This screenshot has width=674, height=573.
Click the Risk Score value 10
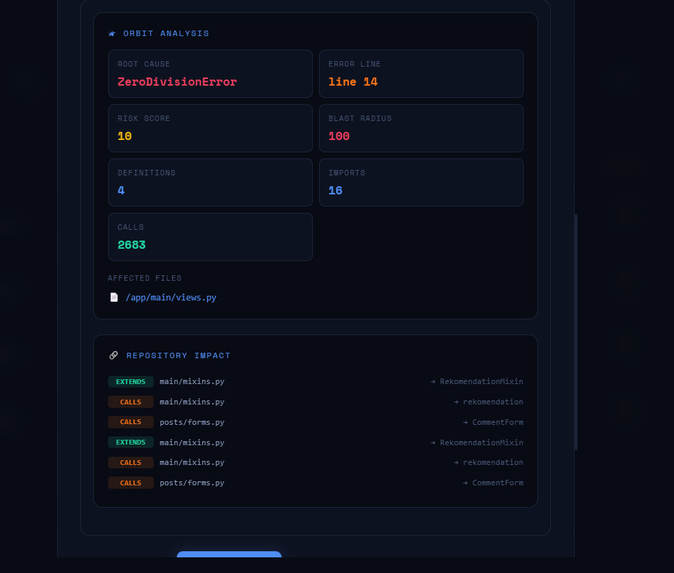125,136
